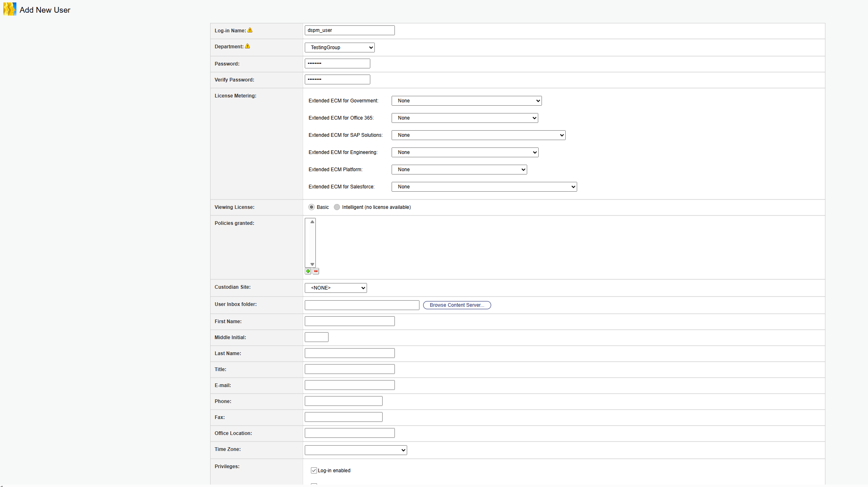Image resolution: width=868 pixels, height=487 pixels.
Task: Open Extended ECM for Salesforce dropdown
Action: point(484,187)
